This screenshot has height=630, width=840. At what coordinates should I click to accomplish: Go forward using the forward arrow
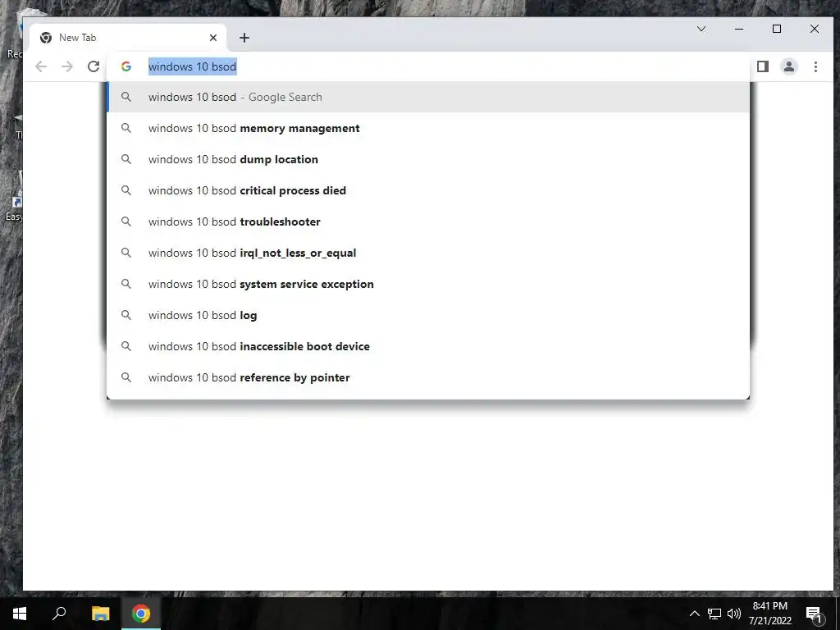pos(67,66)
